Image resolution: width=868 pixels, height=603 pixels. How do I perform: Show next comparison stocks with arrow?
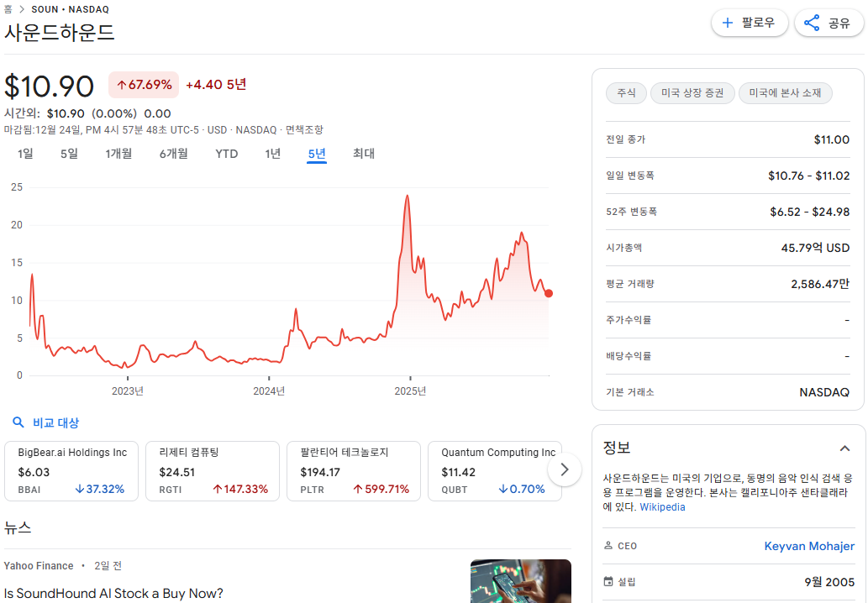564,469
